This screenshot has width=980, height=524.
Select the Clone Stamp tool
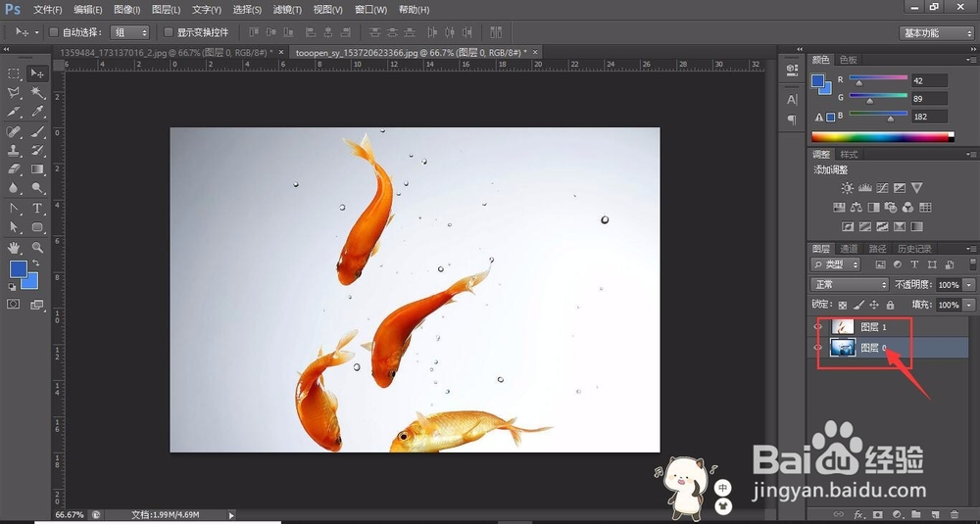(x=14, y=150)
